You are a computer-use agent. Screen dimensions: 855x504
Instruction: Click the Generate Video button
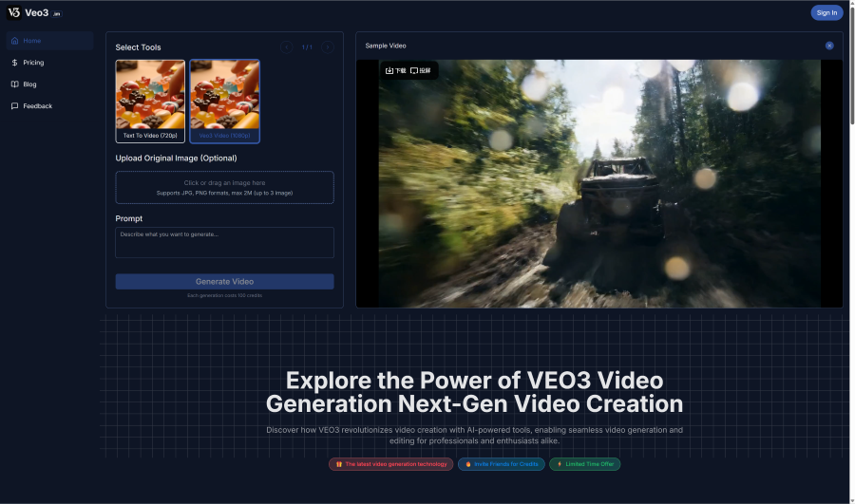click(x=224, y=282)
